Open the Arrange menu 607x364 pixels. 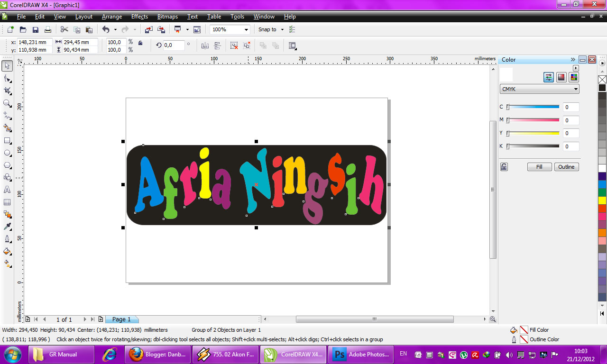[112, 17]
